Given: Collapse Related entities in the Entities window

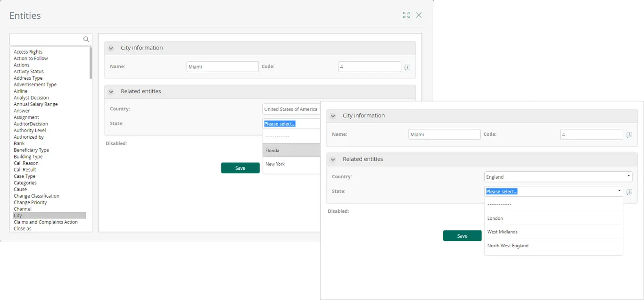Looking at the screenshot, I should coord(111,92).
